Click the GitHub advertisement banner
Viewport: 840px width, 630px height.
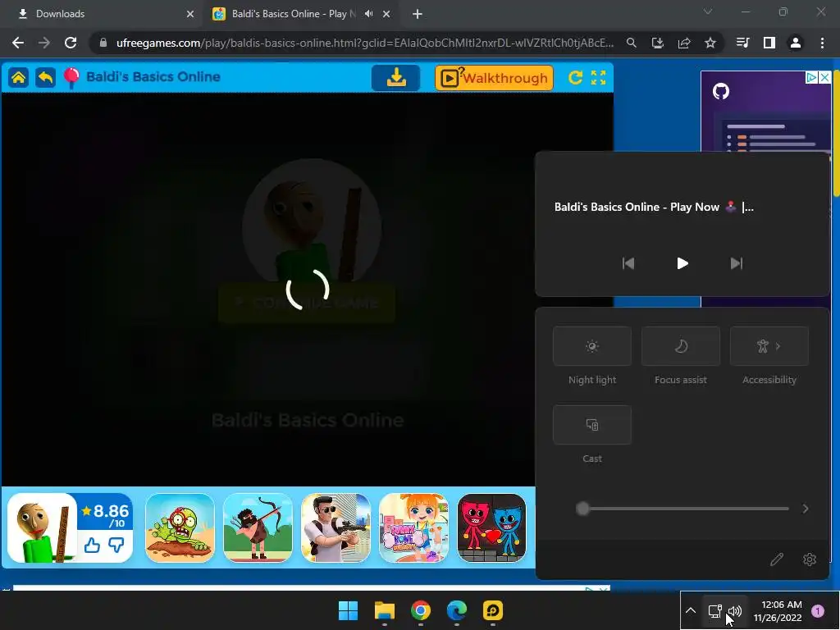coord(766,112)
